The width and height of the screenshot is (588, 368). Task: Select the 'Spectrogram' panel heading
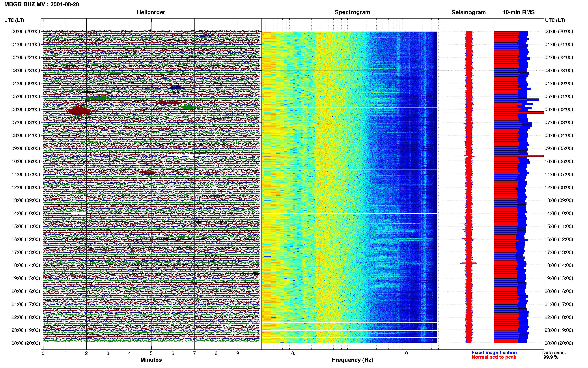[x=352, y=12]
